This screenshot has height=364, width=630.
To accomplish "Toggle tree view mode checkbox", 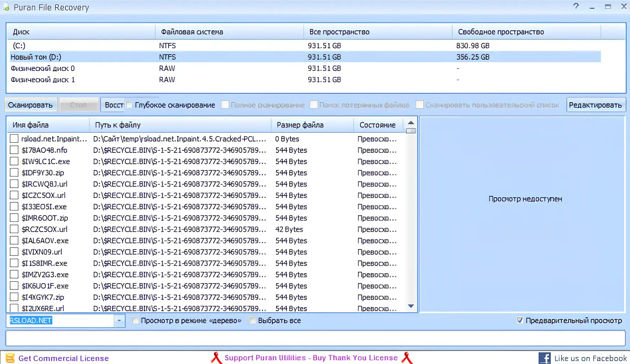I will (x=135, y=320).
